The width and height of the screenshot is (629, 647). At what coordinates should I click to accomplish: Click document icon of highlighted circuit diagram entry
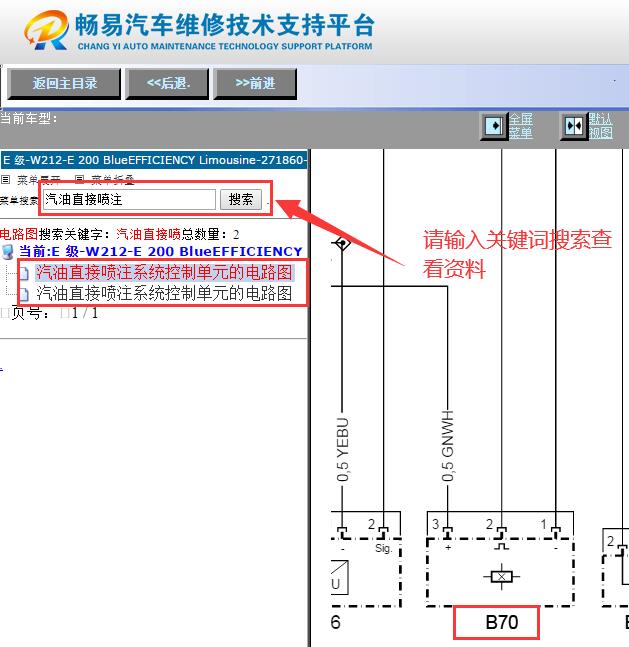tap(24, 273)
